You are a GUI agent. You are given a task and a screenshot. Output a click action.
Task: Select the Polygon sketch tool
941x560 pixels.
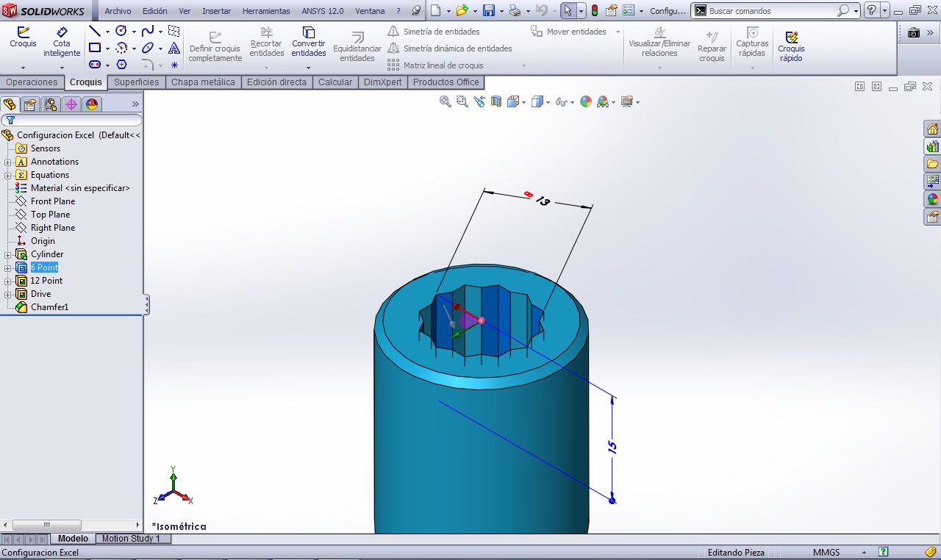click(x=121, y=65)
